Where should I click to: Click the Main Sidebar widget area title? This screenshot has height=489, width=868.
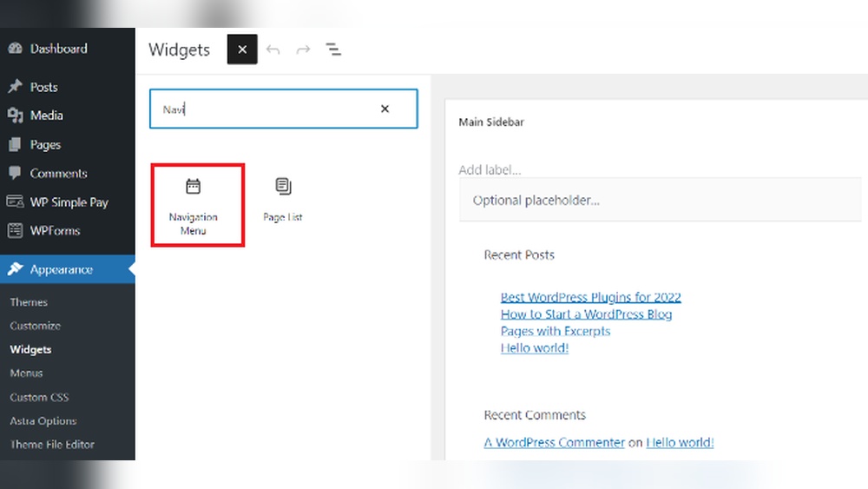click(x=491, y=122)
